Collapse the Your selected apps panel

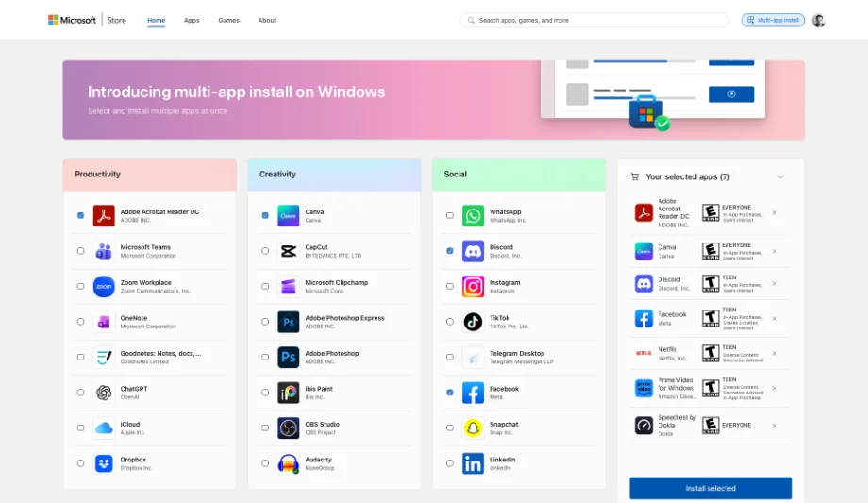[x=780, y=176]
